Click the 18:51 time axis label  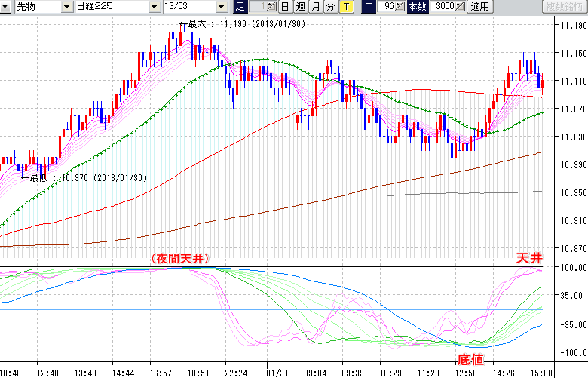[199, 373]
